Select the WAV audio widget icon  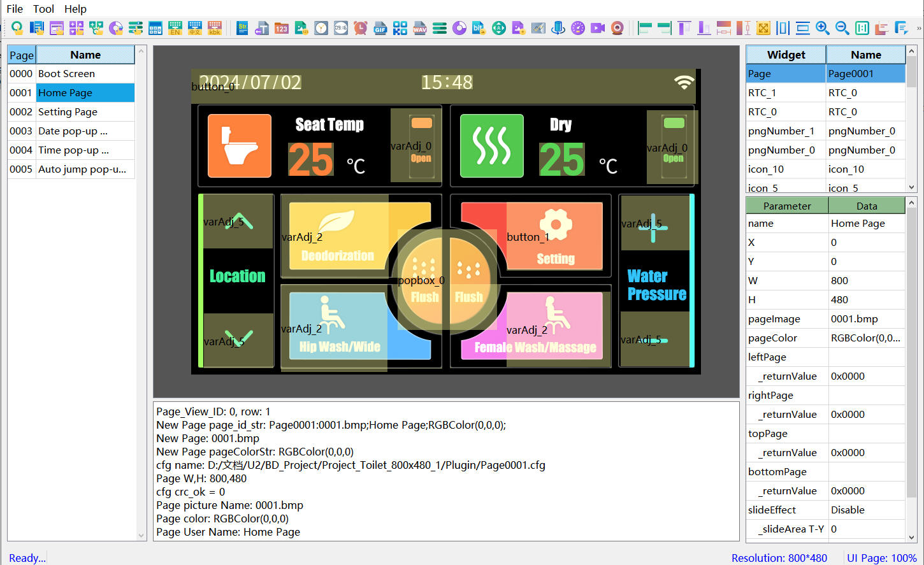click(x=420, y=28)
